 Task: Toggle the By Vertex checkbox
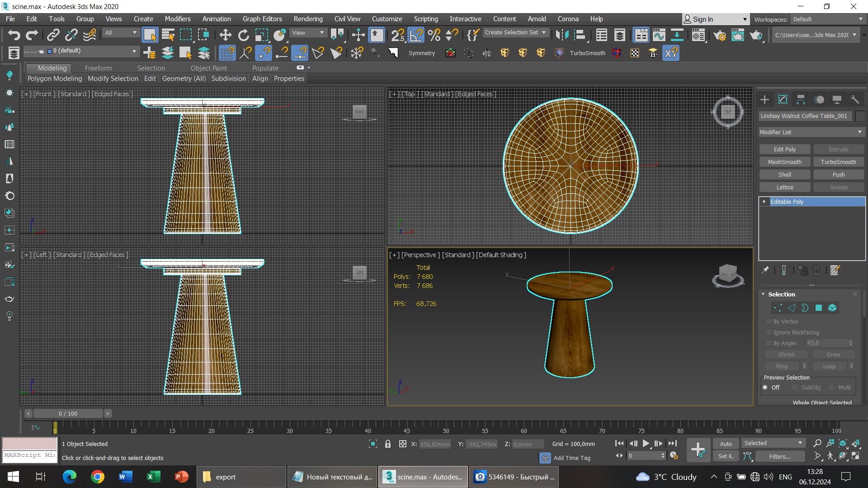(x=769, y=321)
